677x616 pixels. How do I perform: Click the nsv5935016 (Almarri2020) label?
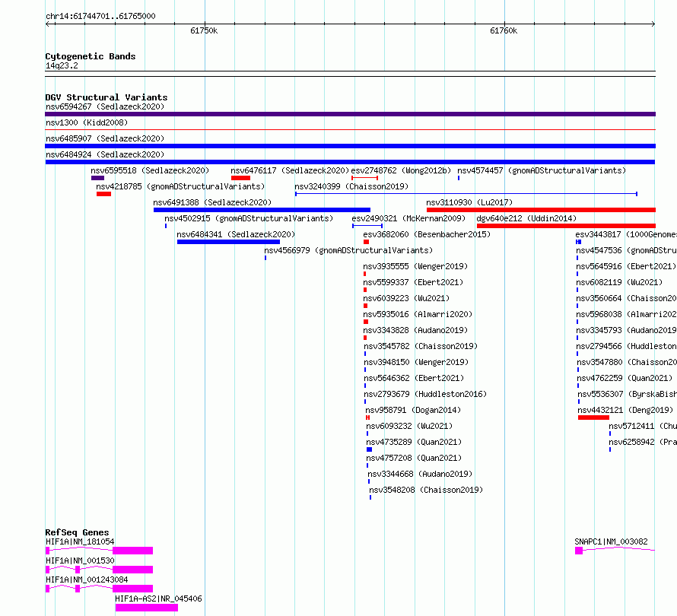click(x=418, y=314)
